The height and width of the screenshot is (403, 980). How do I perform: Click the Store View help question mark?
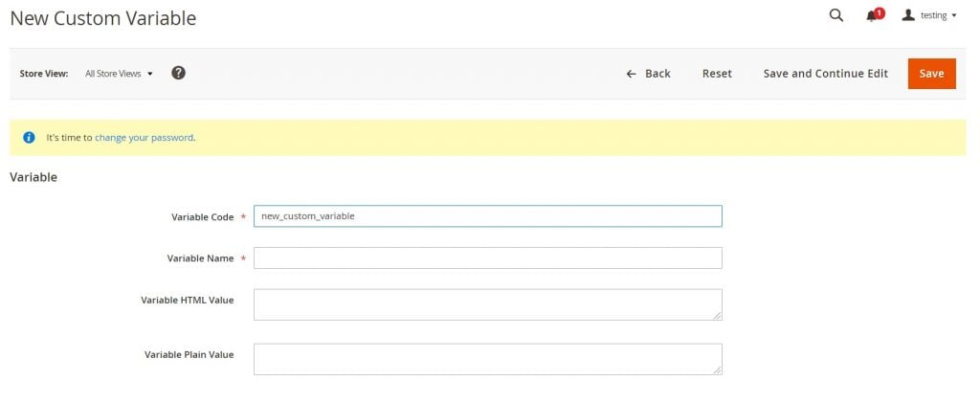[178, 73]
